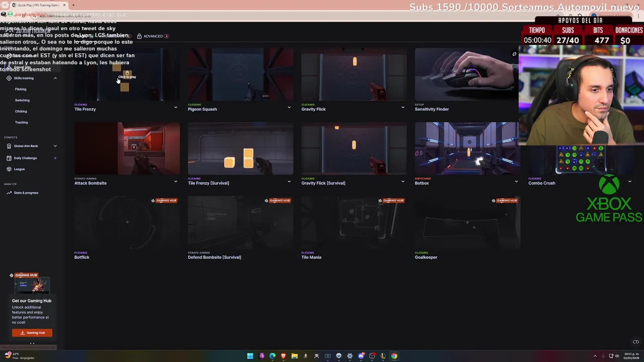The height and width of the screenshot is (362, 644).
Task: Open the Settings gear app in taskbar
Action: (x=350, y=356)
